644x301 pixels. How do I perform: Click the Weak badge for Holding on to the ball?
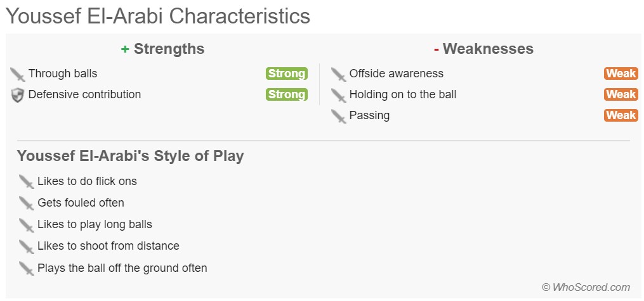click(621, 94)
